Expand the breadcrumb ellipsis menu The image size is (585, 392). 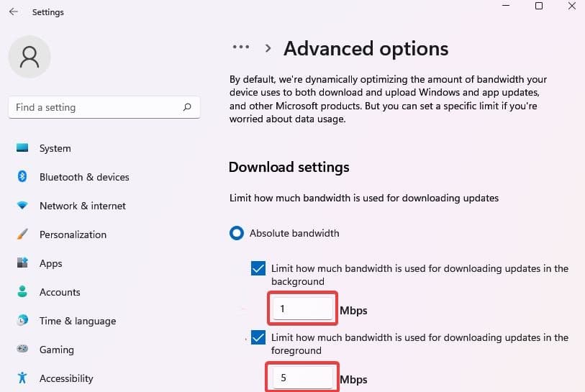coord(240,48)
